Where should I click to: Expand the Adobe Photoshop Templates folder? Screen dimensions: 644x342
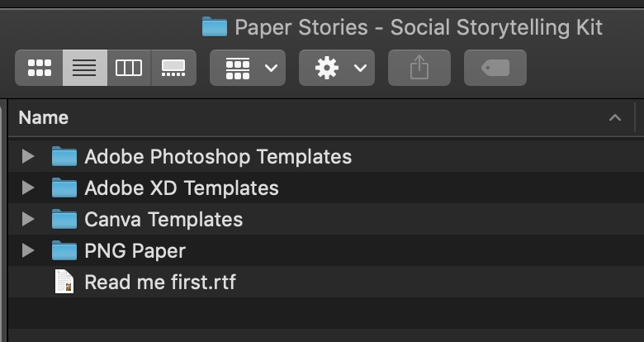(28, 157)
